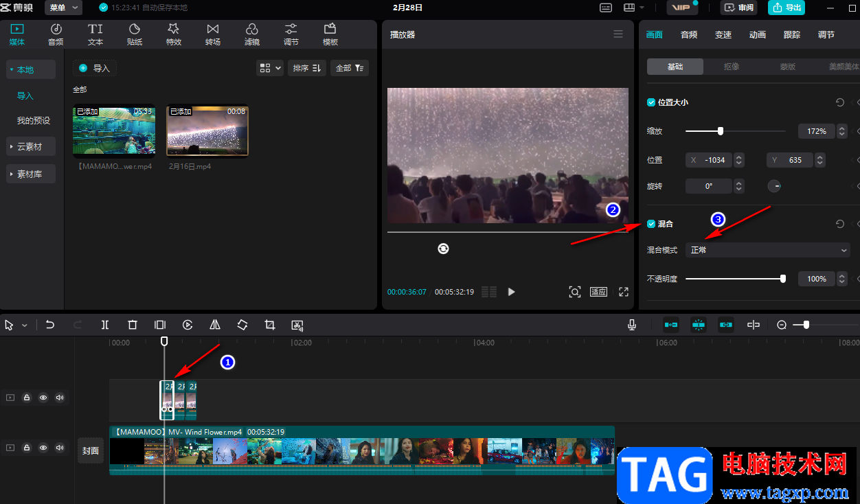Screen dimensions: 860x504
Task: Lock the upper video track
Action: pos(27,397)
